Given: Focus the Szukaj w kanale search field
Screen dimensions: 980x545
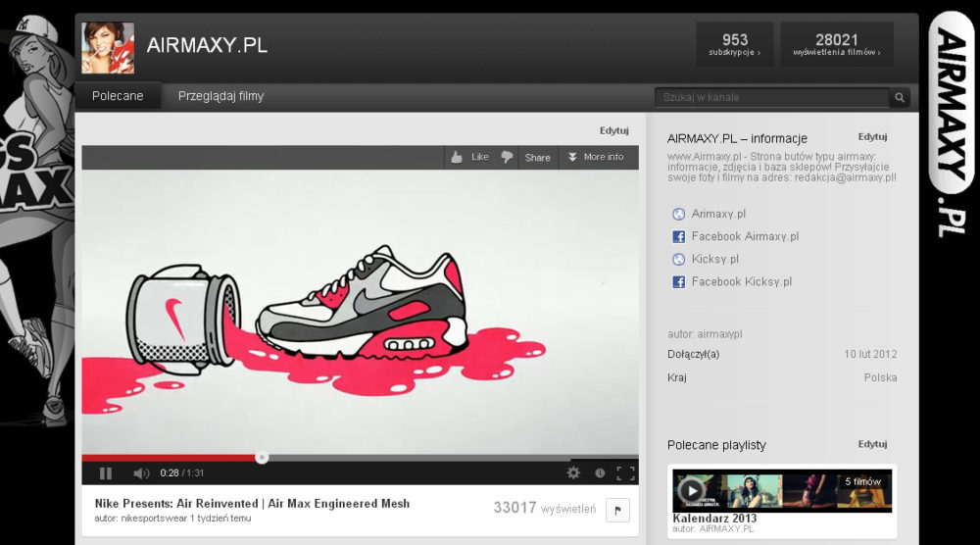Looking at the screenshot, I should pyautogui.click(x=772, y=97).
